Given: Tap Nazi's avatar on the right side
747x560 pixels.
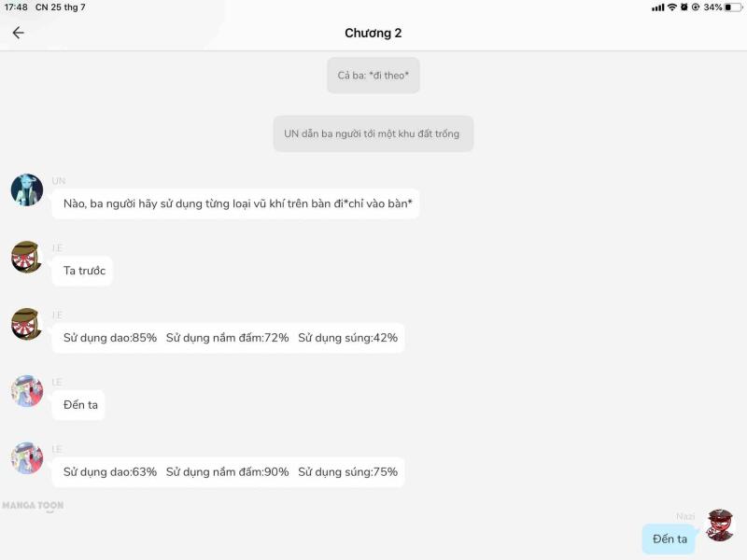Looking at the screenshot, I should pyautogui.click(x=720, y=525).
